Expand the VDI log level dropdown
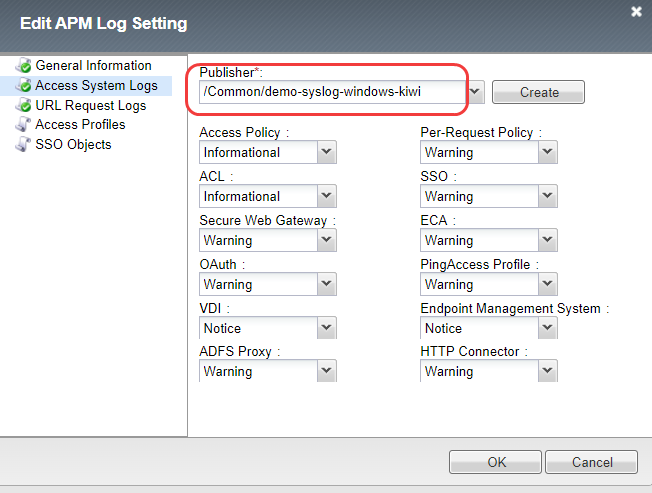652x493 pixels. tap(326, 328)
